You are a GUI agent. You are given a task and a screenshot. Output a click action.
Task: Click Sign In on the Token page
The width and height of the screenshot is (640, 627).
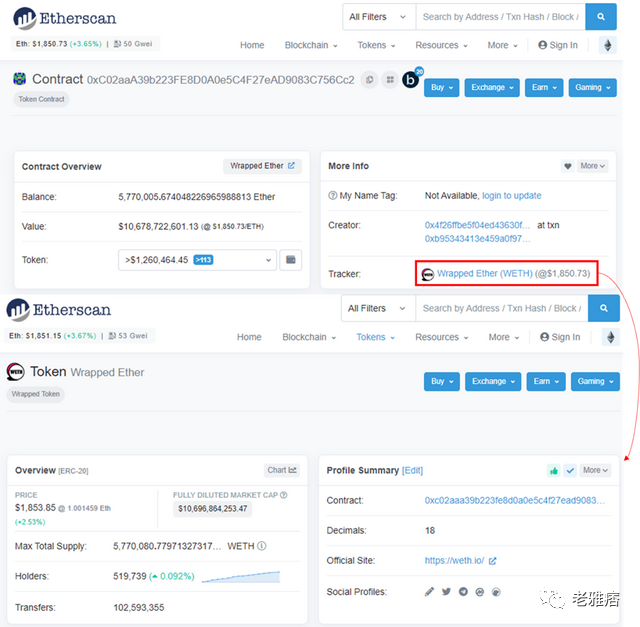point(560,337)
